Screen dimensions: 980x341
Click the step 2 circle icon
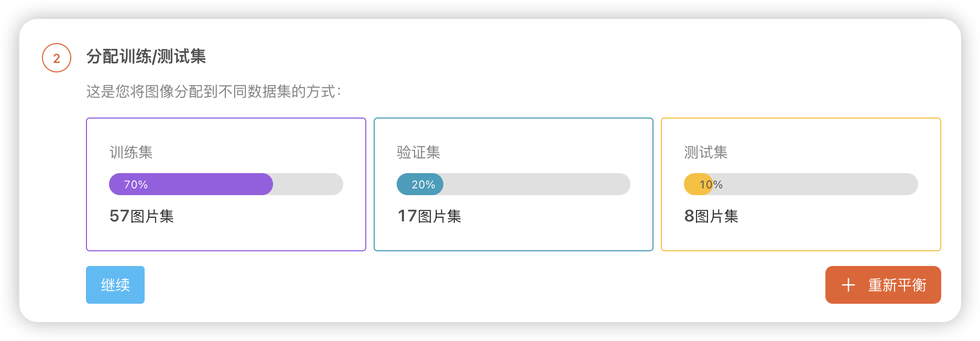point(57,58)
